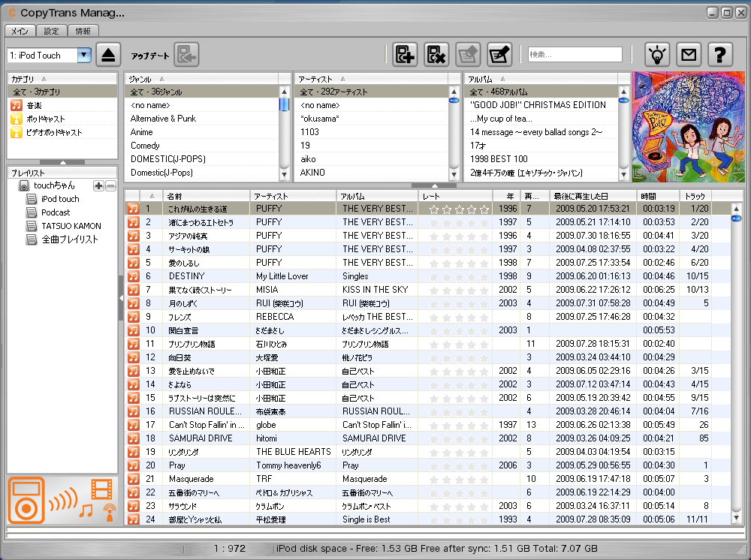This screenshot has height=560, width=751.
Task: Click the envelope mail icon
Action: 689,55
